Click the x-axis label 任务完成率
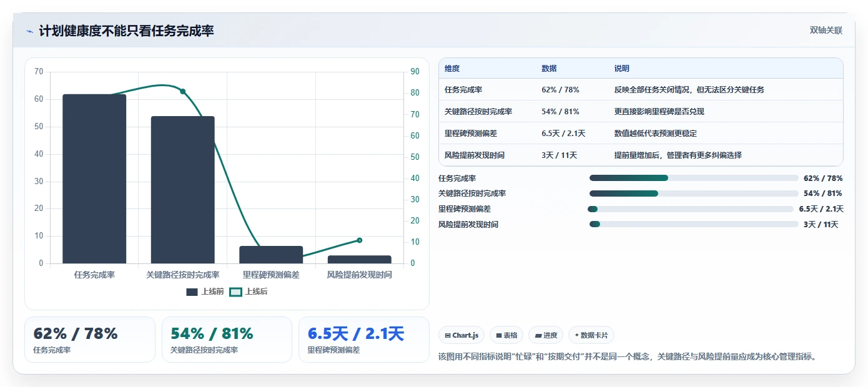The image size is (868, 387). point(94,275)
